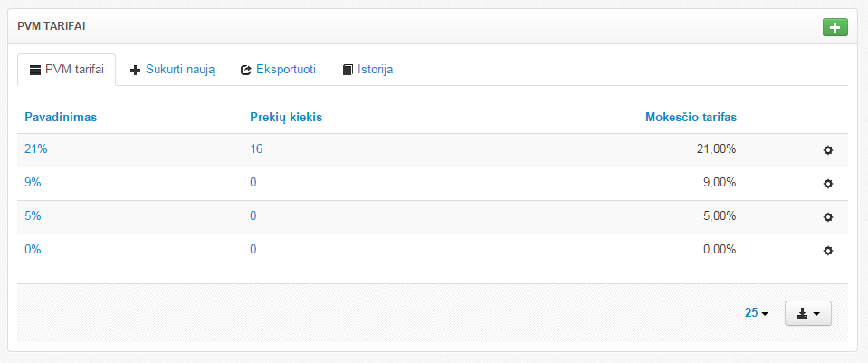Open the 0% tax rate link
Screen dimensions: 868x363
(x=33, y=250)
